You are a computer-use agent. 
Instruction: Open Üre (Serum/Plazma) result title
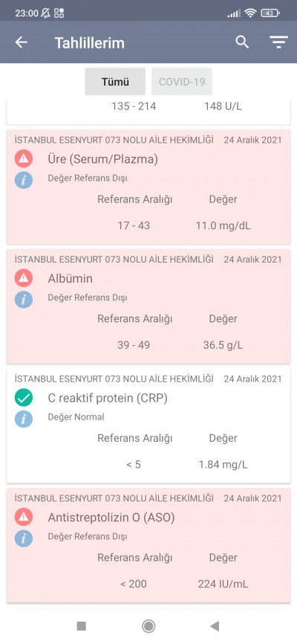[x=102, y=159]
